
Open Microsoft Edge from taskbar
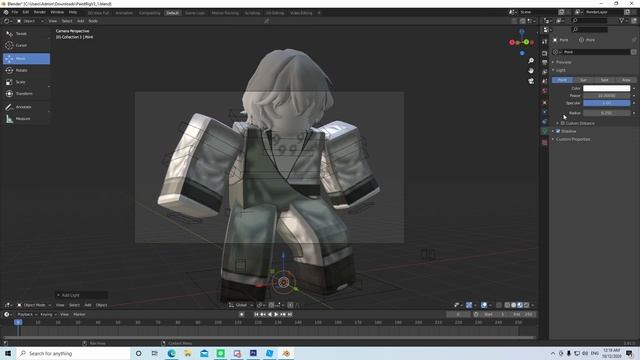(x=171, y=353)
